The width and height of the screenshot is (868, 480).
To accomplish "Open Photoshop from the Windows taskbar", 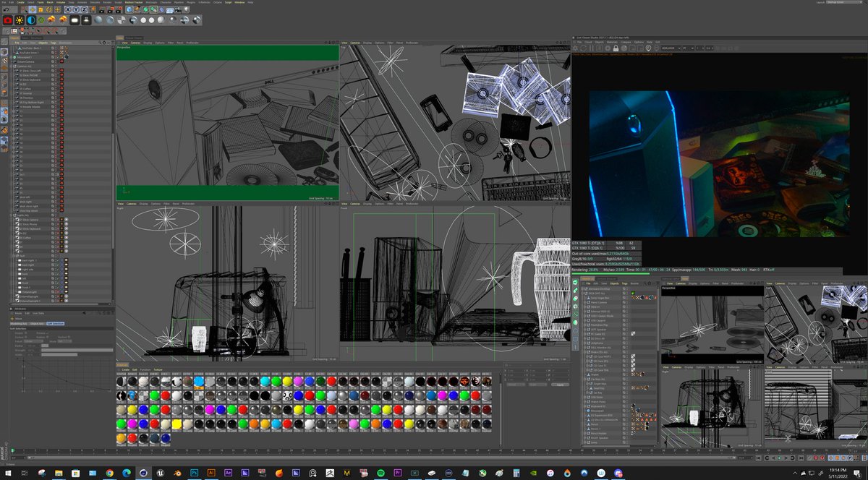I will click(x=194, y=473).
